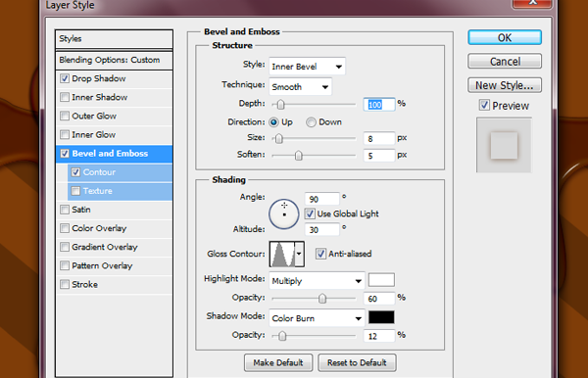Enable the Satin checkbox
This screenshot has width=588, height=378.
(x=65, y=210)
